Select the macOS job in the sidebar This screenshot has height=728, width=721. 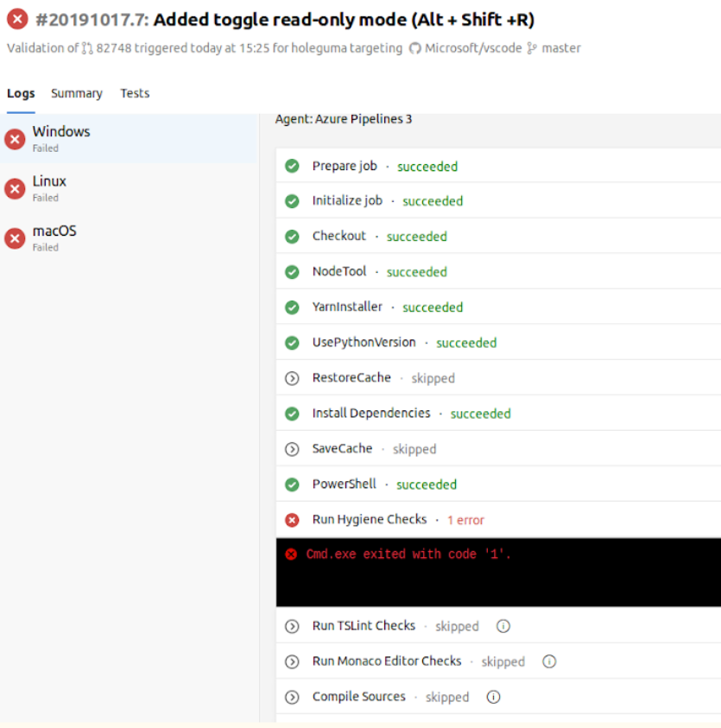click(x=129, y=238)
